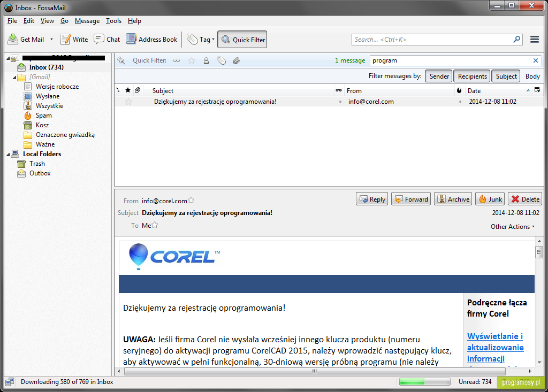Toggle the contacts quick filter icon
Screen dimensions: 548x392
[x=206, y=60]
